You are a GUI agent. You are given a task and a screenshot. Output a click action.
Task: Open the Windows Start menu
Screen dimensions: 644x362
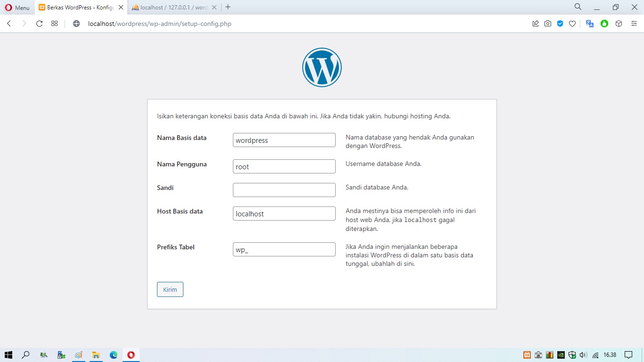[8, 355]
